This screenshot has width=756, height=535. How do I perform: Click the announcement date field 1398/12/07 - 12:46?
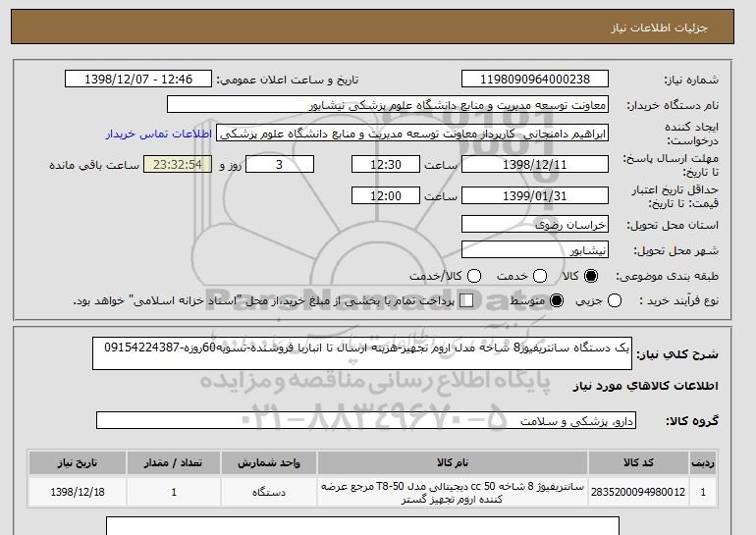point(138,80)
